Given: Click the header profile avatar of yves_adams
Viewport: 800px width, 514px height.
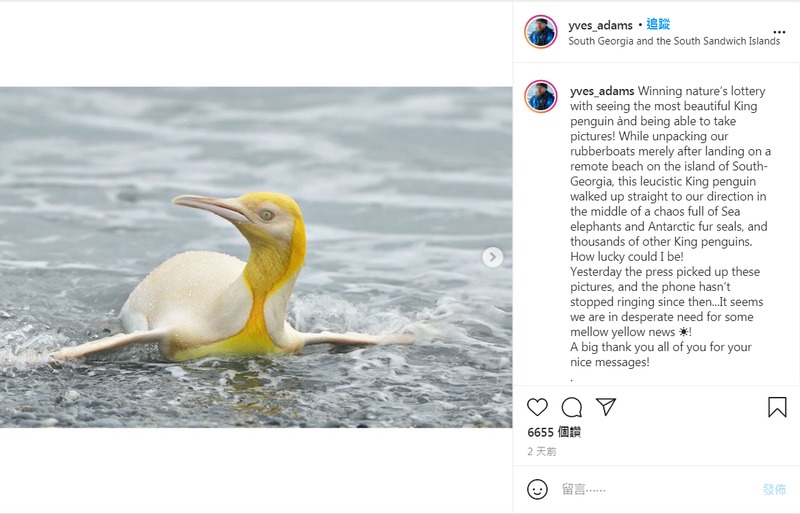Looking at the screenshot, I should (x=541, y=32).
